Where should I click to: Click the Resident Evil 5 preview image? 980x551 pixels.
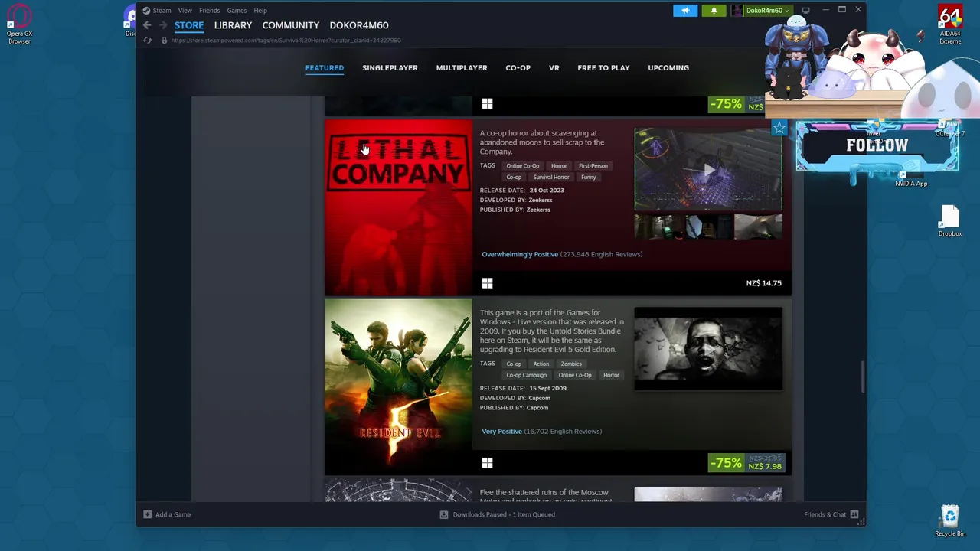[708, 349]
